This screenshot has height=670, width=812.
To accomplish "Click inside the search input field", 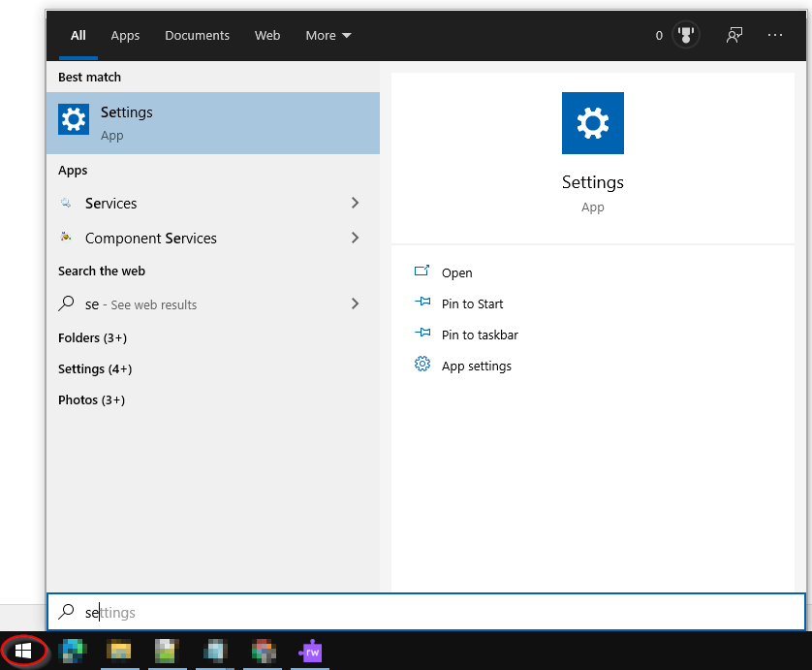I will [x=426, y=612].
